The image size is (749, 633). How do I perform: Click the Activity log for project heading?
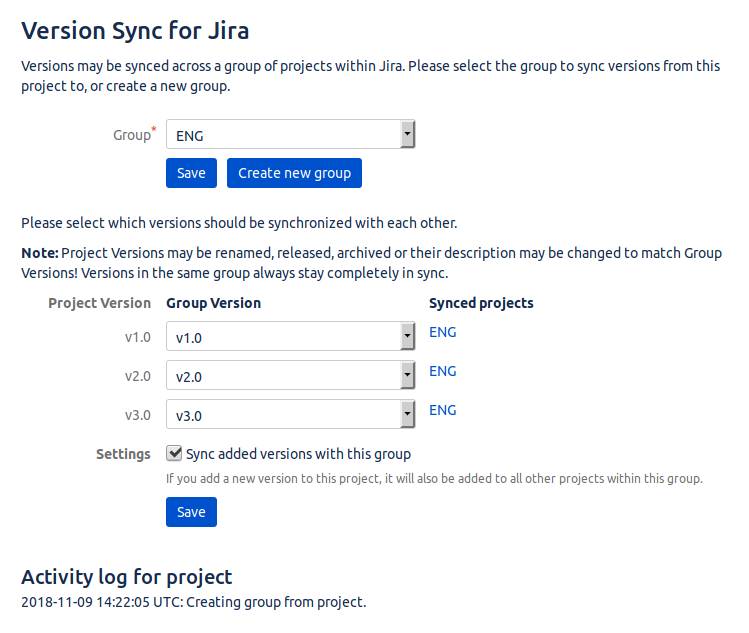pyautogui.click(x=126, y=577)
